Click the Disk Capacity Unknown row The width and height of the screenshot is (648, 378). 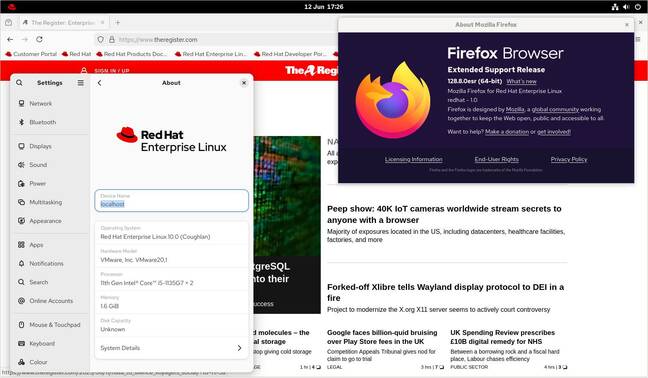click(172, 325)
